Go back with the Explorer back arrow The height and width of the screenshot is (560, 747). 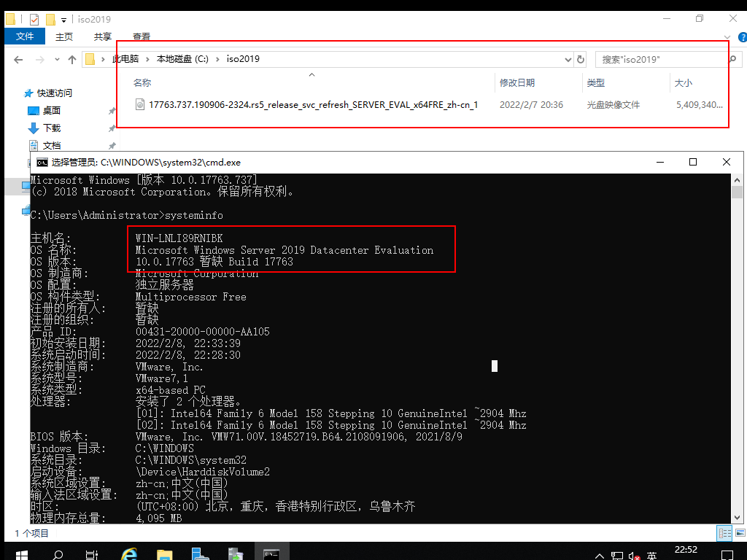(18, 60)
